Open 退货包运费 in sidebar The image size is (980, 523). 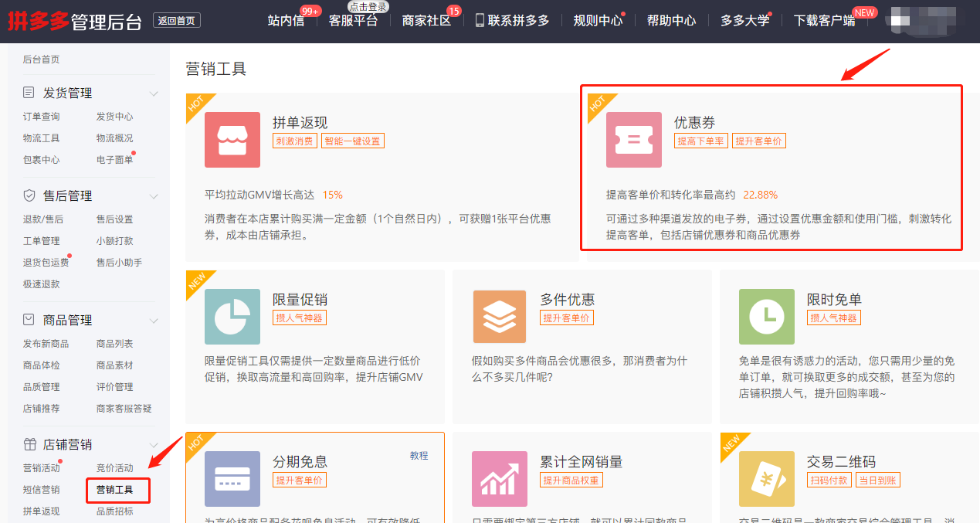click(x=46, y=263)
